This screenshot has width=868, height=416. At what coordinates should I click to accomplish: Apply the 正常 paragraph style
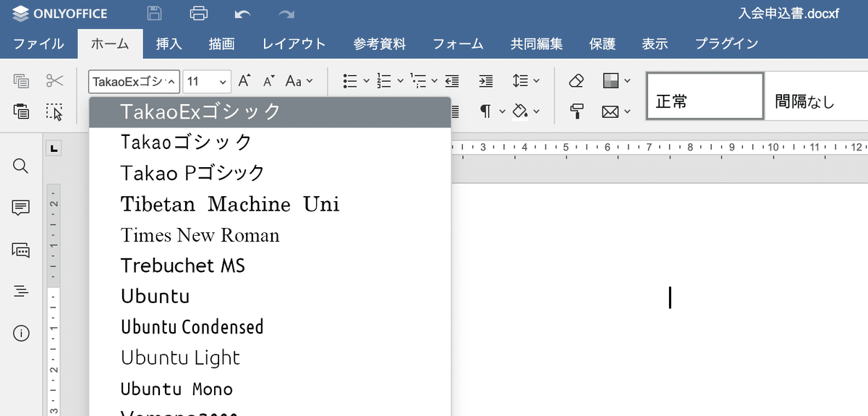click(705, 96)
